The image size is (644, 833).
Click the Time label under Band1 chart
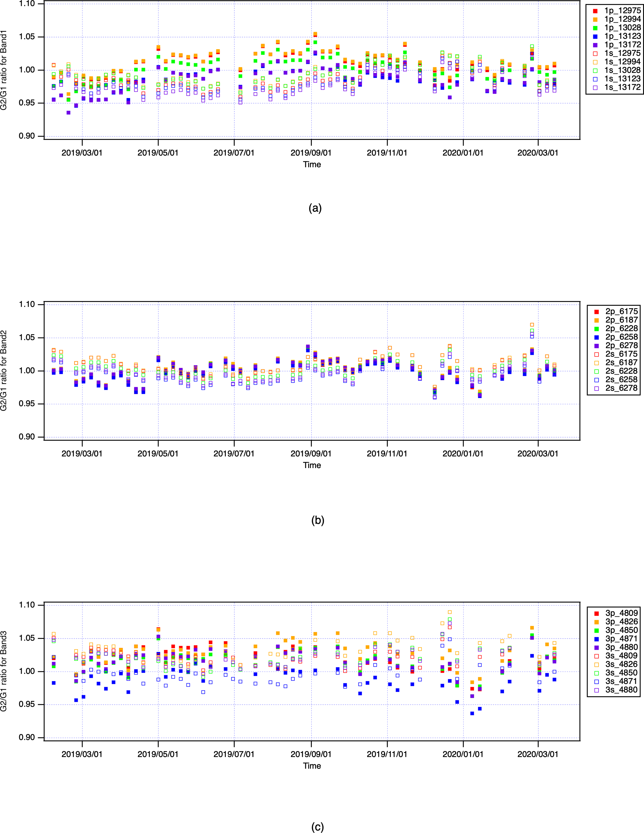(312, 165)
